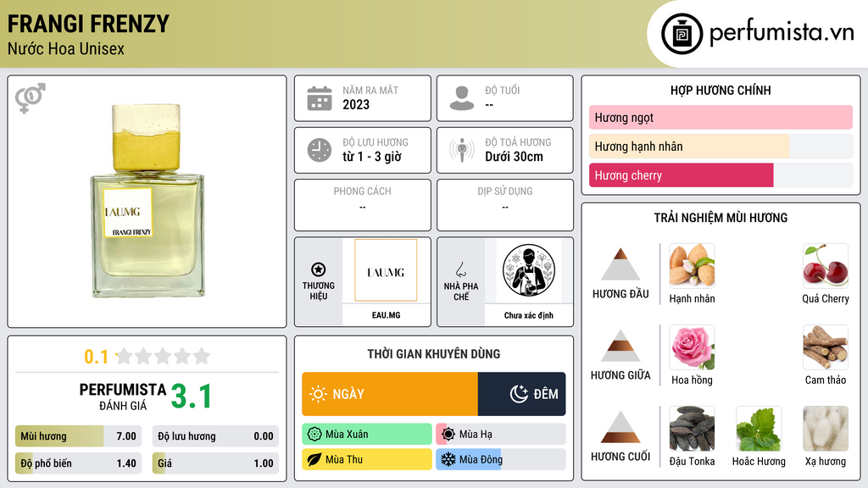This screenshot has height=488, width=868.
Task: Click the Hương giữa pyramid icon
Action: (620, 346)
